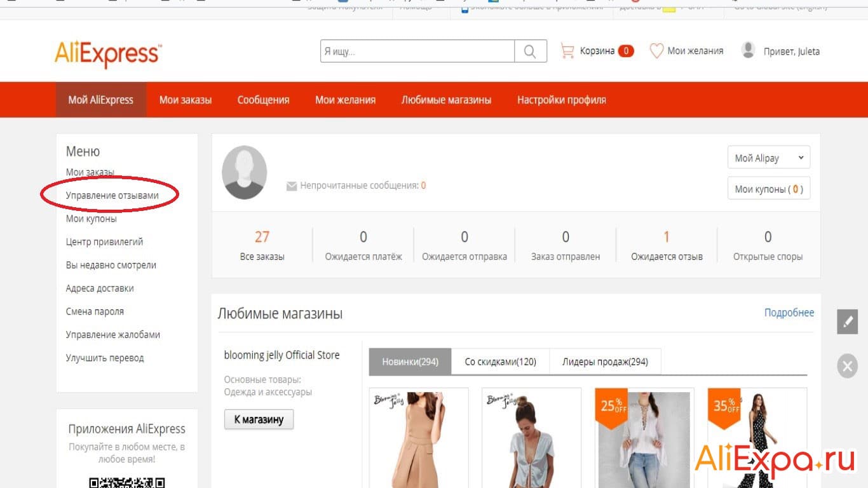Open Управление жалобами

coord(113,335)
